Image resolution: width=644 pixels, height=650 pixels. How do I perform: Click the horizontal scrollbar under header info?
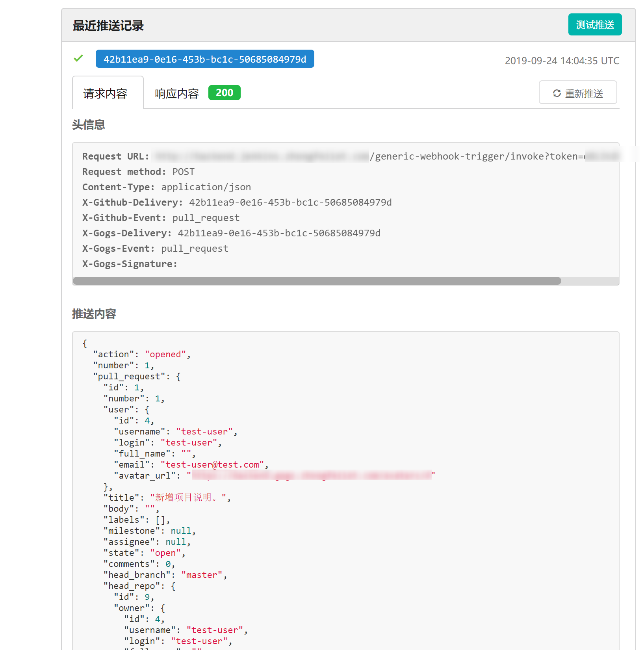point(317,281)
